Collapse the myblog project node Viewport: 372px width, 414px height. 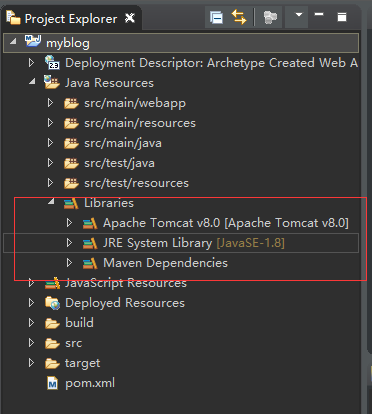point(13,42)
